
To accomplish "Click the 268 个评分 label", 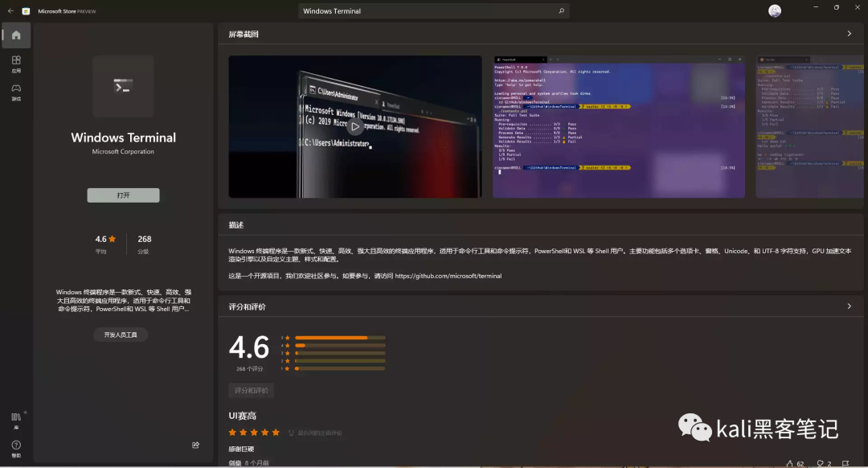I will 250,368.
